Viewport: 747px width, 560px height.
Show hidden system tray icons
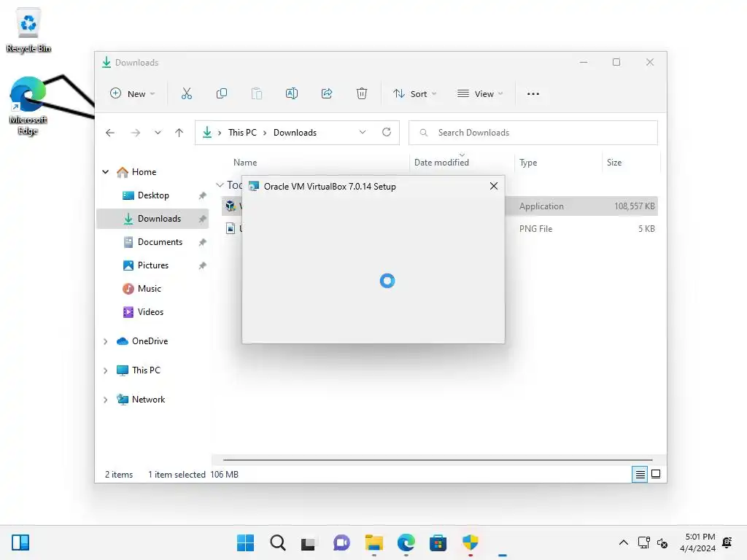[x=623, y=542]
